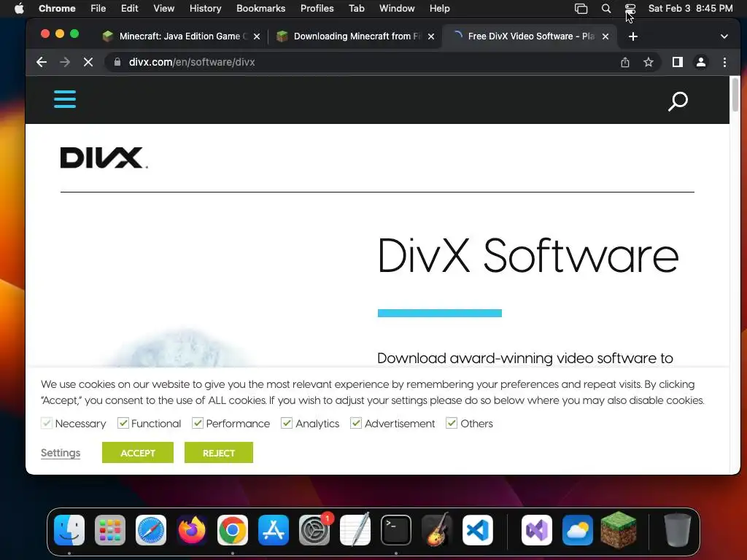Click the Necessary cookies checkbox
Viewport: 747px width, 560px height.
click(x=46, y=423)
